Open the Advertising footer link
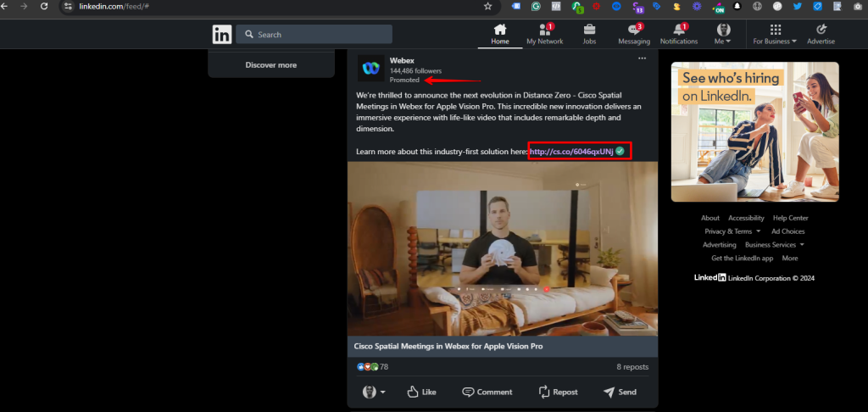The height and width of the screenshot is (412, 868). (x=720, y=245)
